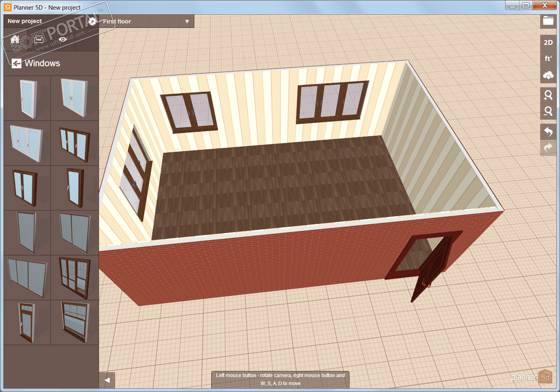
Task: Click the cloud upload icon
Action: [548, 75]
